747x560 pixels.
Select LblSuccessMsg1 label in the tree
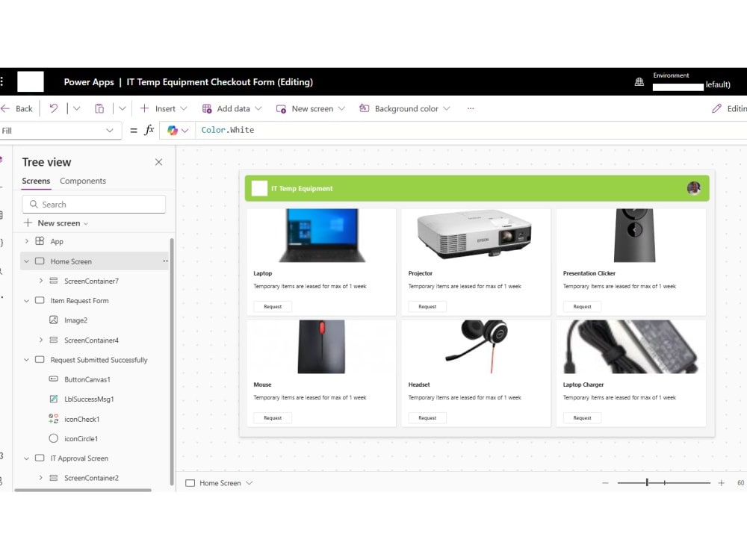(89, 399)
